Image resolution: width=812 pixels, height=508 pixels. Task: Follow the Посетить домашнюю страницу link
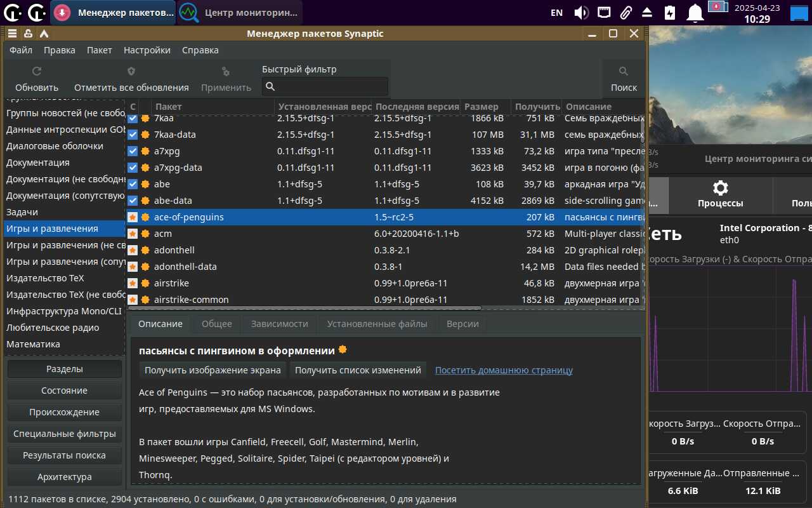point(504,370)
